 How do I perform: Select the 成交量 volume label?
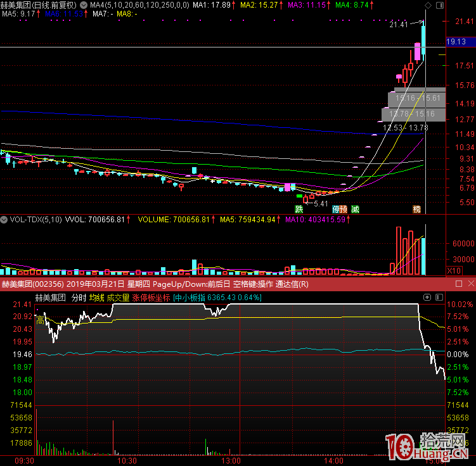click(x=118, y=298)
